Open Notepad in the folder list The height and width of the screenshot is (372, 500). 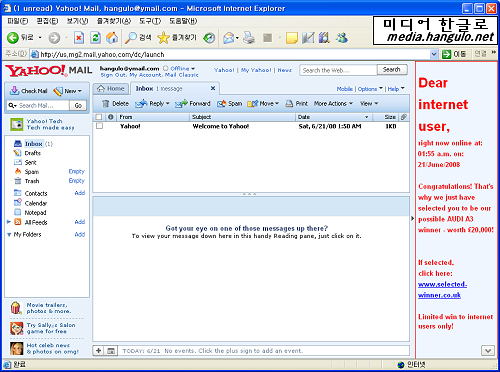35,212
